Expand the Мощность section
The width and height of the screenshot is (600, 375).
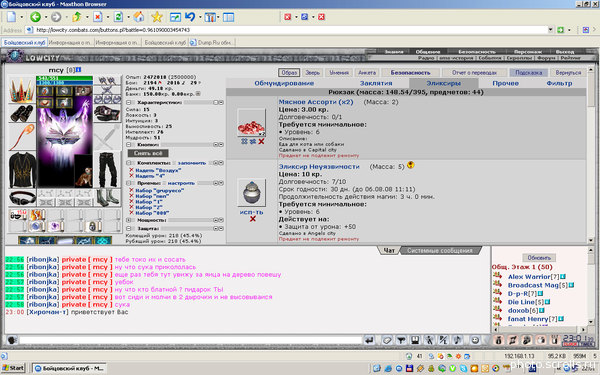click(x=129, y=220)
